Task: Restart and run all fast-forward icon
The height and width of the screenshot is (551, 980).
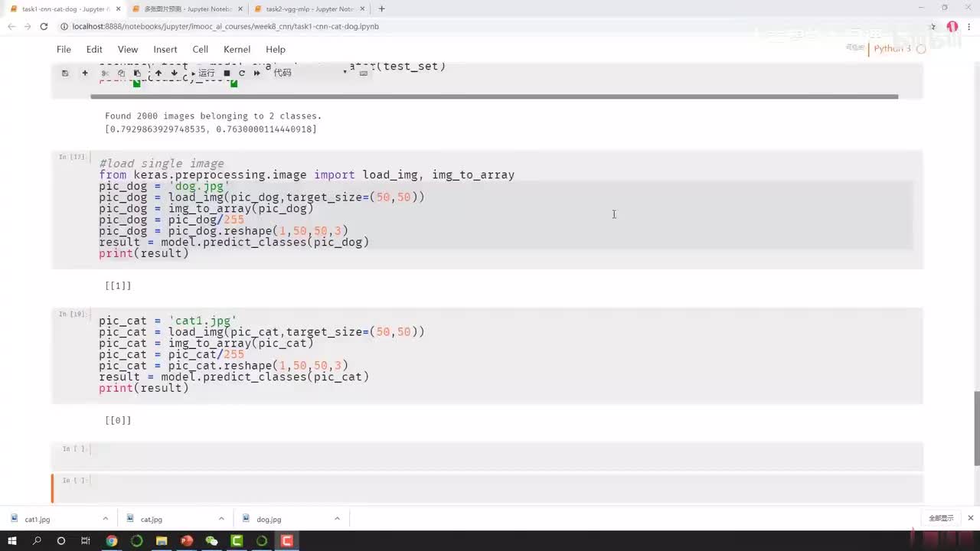Action: pos(257,73)
